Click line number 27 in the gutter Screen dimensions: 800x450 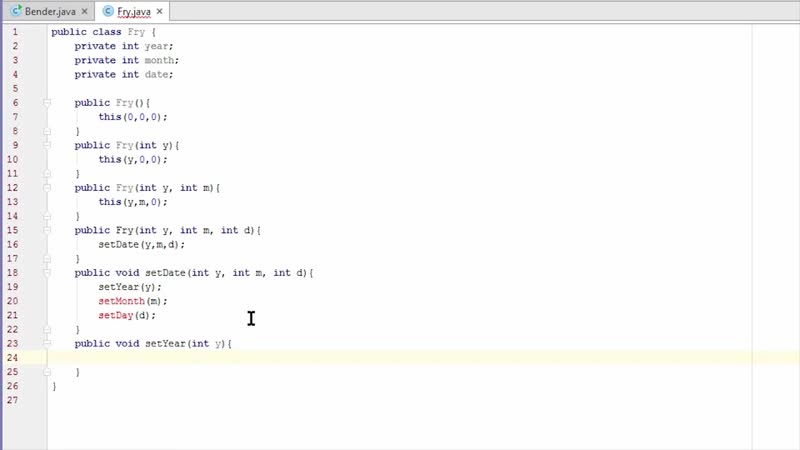coord(13,400)
